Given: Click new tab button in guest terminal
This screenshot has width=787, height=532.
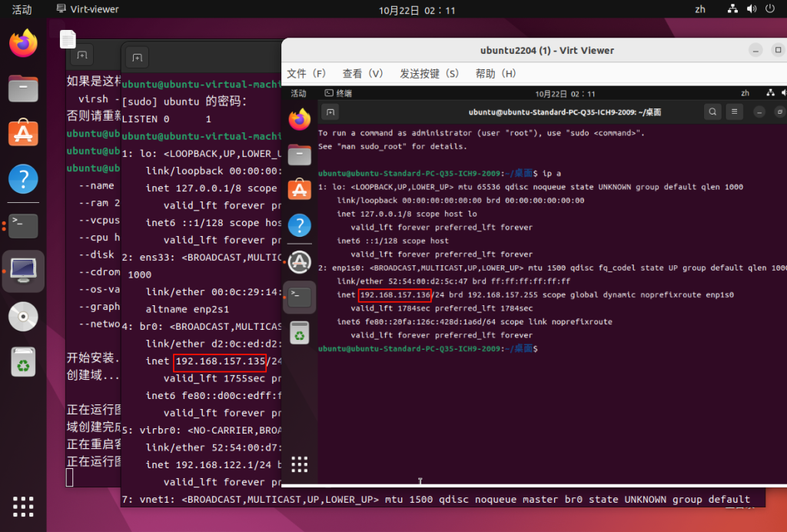Looking at the screenshot, I should pos(330,112).
